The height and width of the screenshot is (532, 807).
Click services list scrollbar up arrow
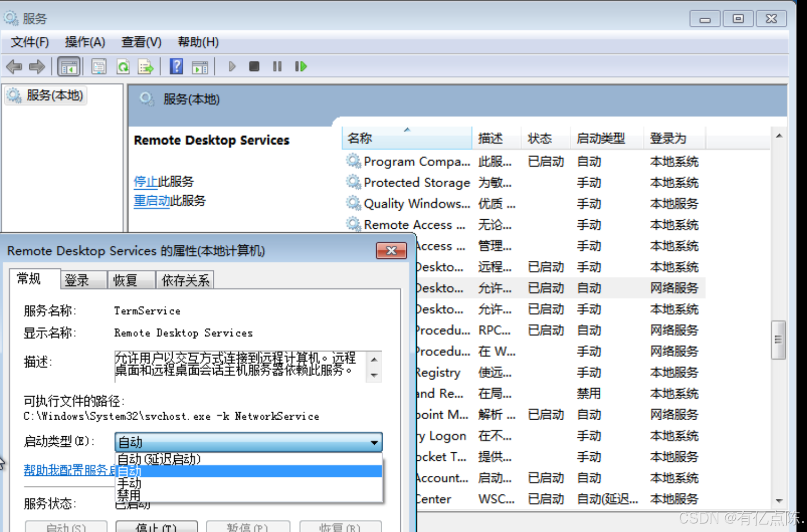[779, 136]
